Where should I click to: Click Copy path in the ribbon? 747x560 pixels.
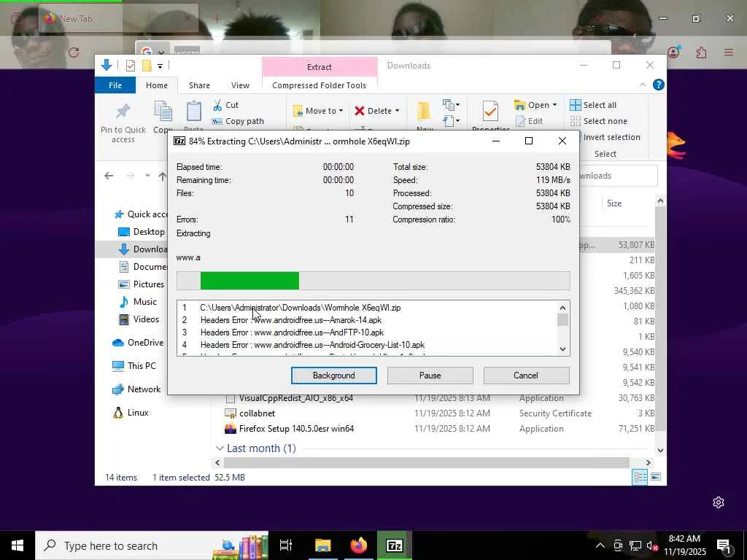[238, 122]
